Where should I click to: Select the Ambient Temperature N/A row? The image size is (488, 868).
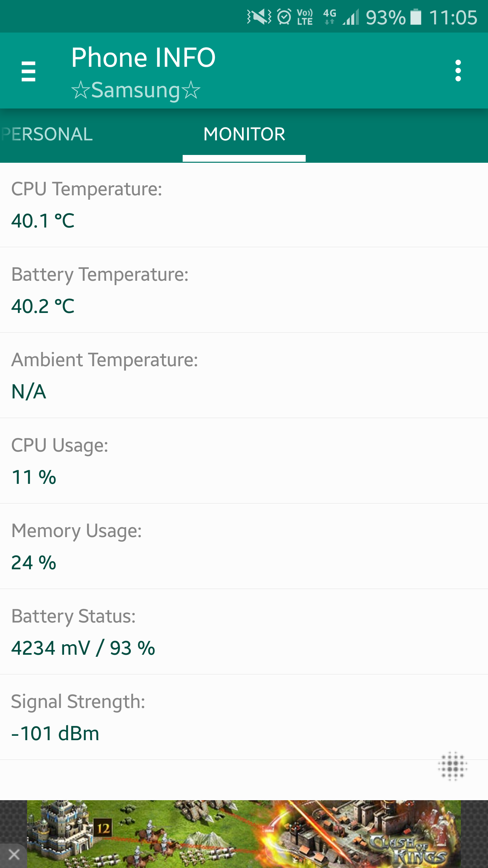pyautogui.click(x=244, y=375)
